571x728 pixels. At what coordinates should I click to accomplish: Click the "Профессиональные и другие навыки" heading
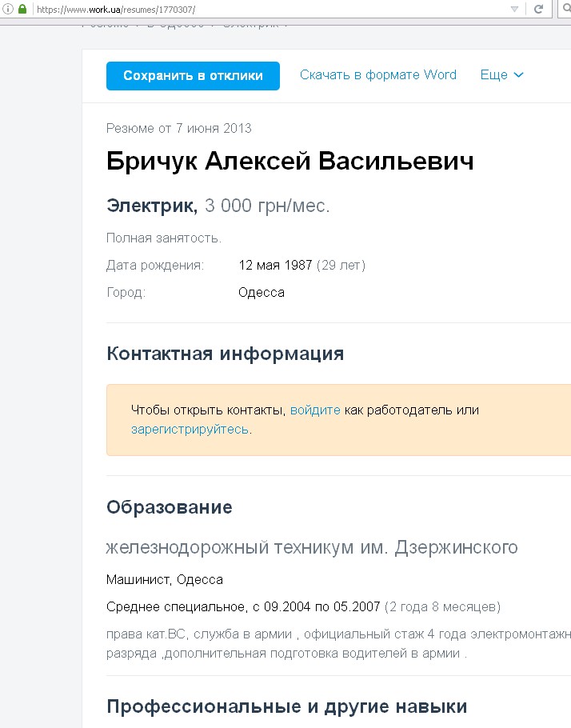(x=286, y=707)
